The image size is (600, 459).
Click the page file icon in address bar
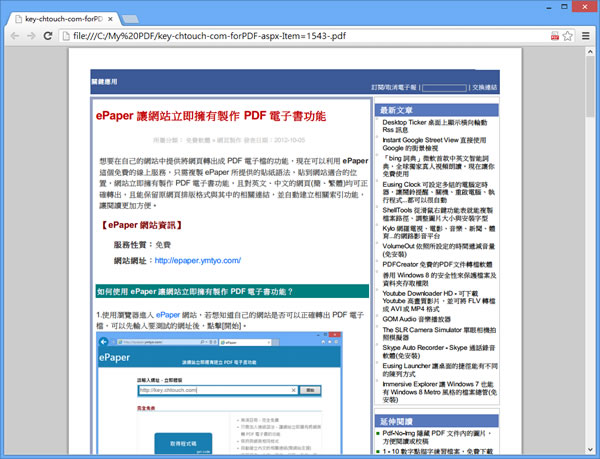point(66,36)
